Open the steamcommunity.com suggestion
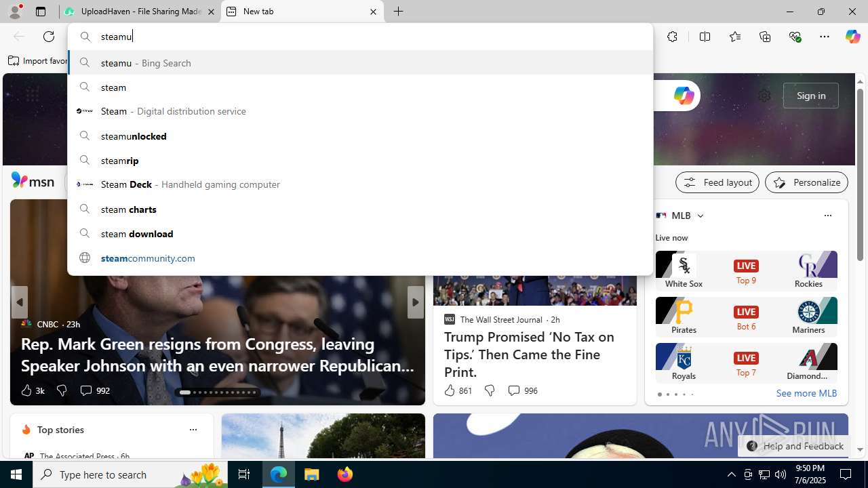 [x=360, y=258]
